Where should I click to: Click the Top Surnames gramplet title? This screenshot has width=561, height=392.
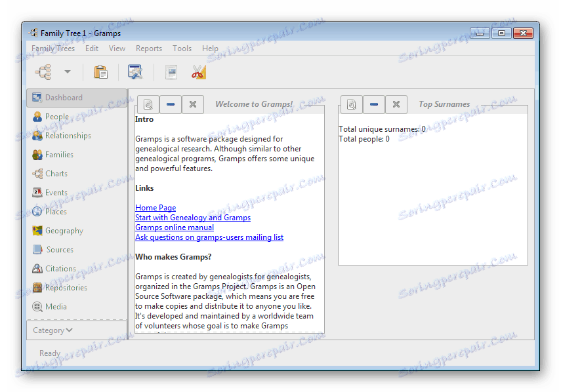point(444,104)
